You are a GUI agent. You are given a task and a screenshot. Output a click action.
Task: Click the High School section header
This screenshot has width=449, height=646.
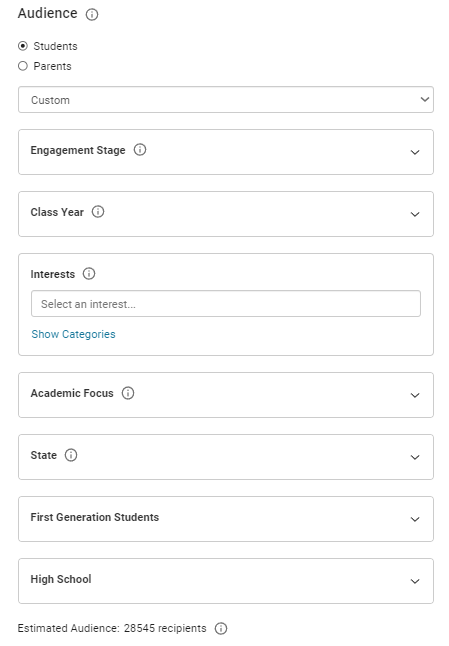(226, 581)
